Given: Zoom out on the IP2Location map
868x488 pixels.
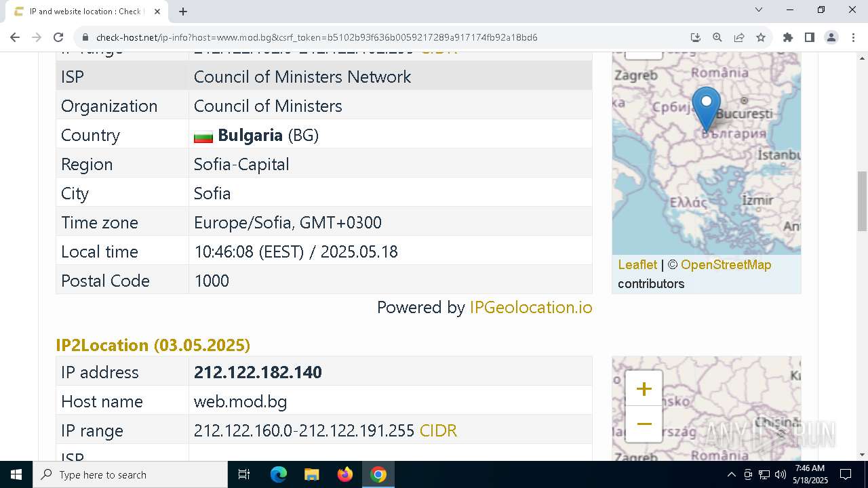Looking at the screenshot, I should point(644,424).
